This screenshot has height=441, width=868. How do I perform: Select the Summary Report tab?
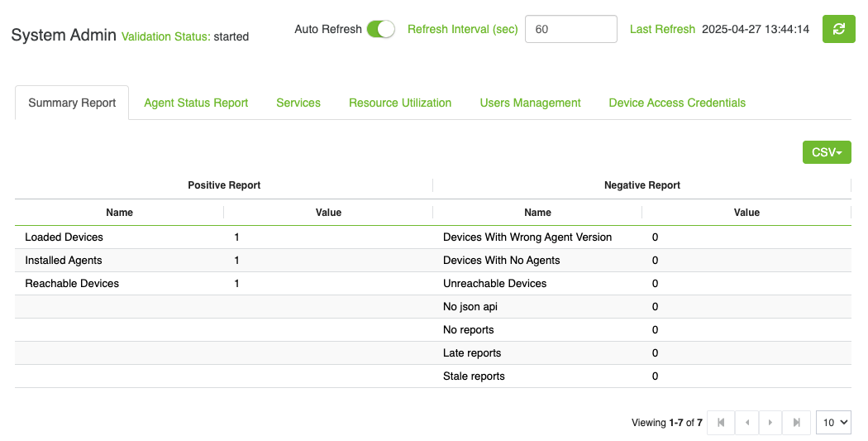(72, 103)
